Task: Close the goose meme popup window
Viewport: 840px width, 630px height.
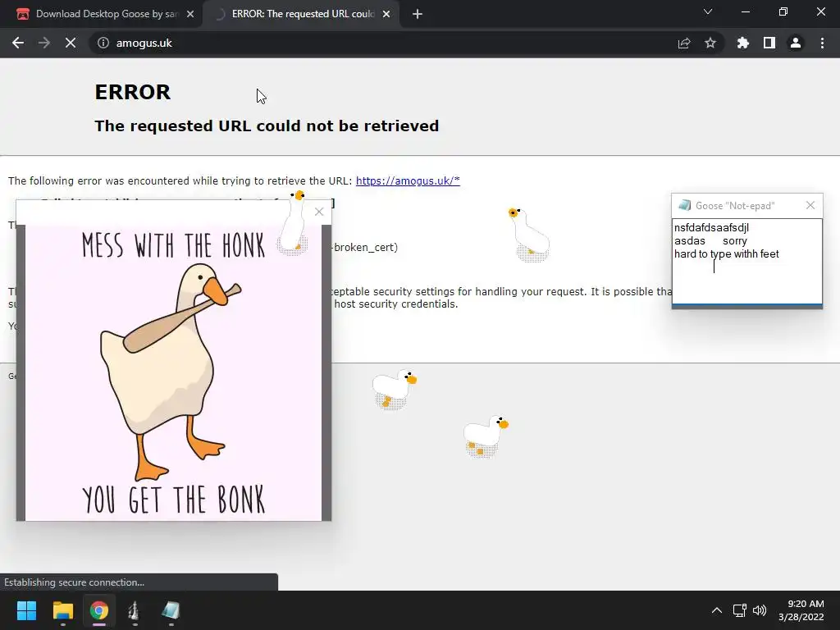Action: pyautogui.click(x=319, y=212)
